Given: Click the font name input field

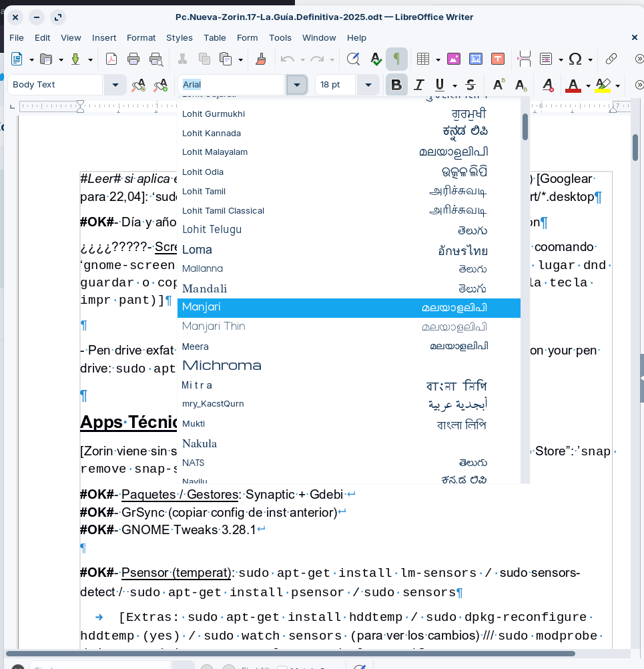Looking at the screenshot, I should [x=231, y=85].
